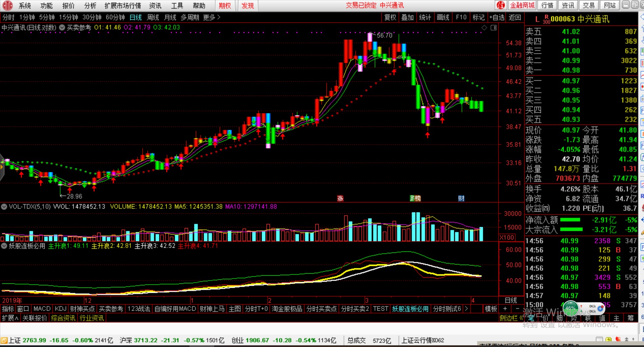Click the 56.70 high price marker

coord(384,35)
